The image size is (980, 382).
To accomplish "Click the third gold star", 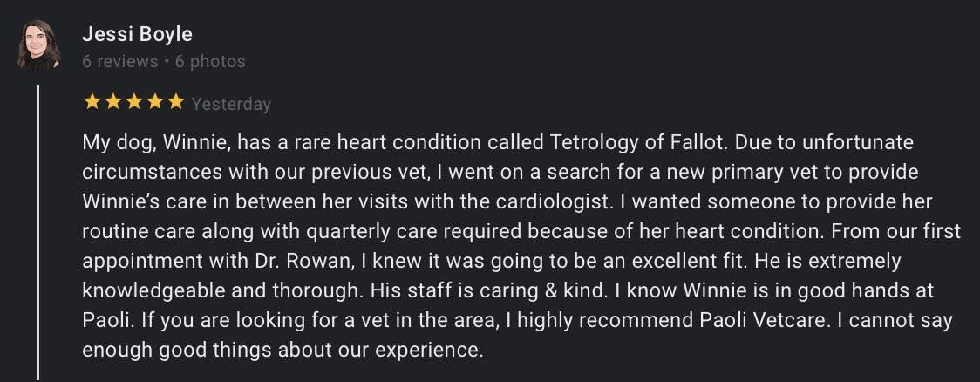I will (134, 101).
